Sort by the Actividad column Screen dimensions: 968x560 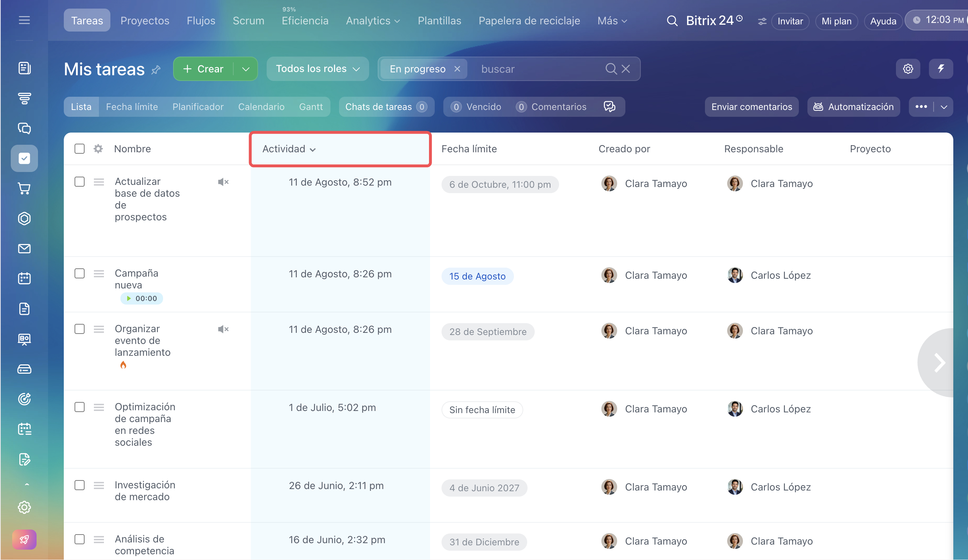[340, 149]
